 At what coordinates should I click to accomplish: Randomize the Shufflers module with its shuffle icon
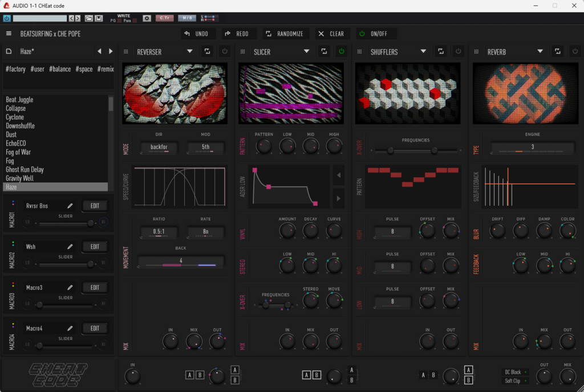tap(441, 51)
